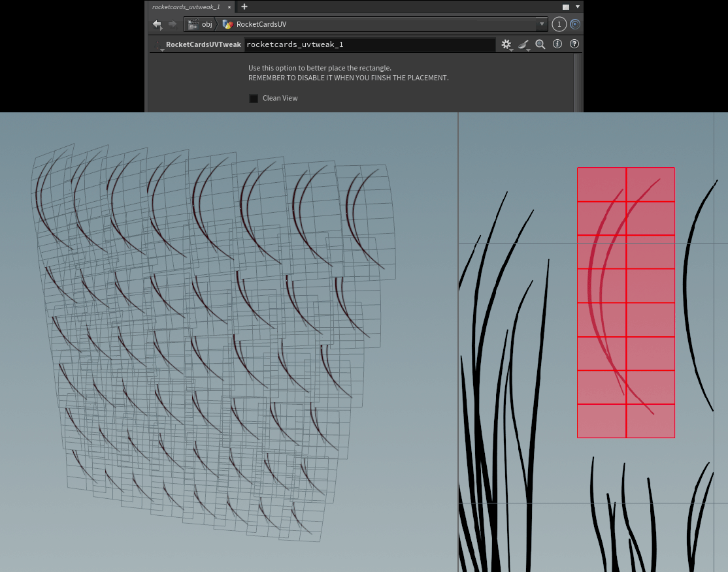This screenshot has height=572, width=728.
Task: Select the red UV rectangle overlay
Action: click(626, 302)
